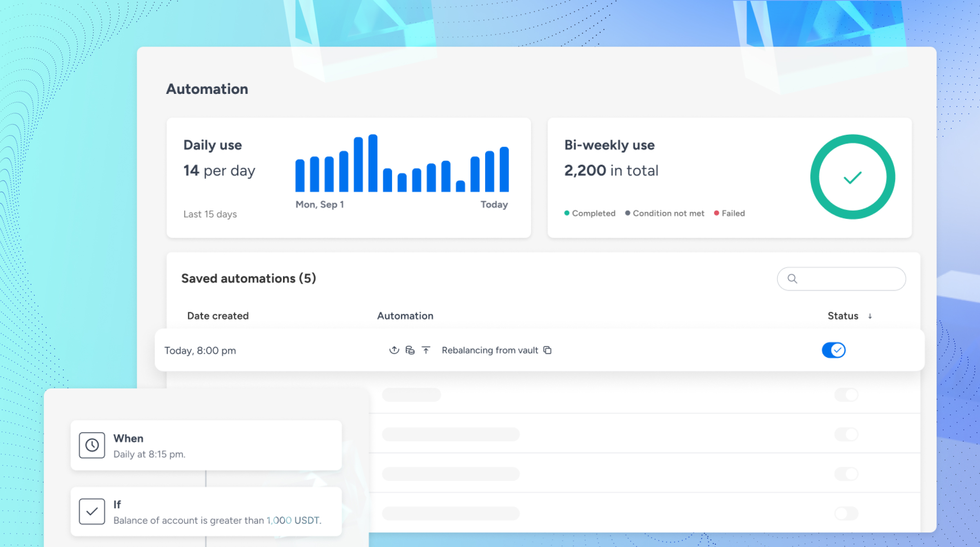980x547 pixels.
Task: Select the coins icon in the automation row
Action: pos(410,350)
